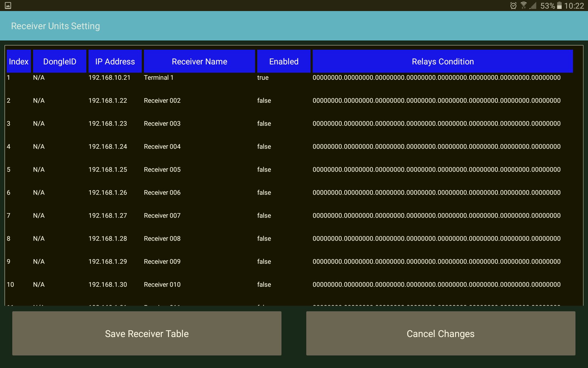This screenshot has height=368, width=588.
Task: Tap the 'false' enabled value for Receiver 002
Action: coord(264,101)
